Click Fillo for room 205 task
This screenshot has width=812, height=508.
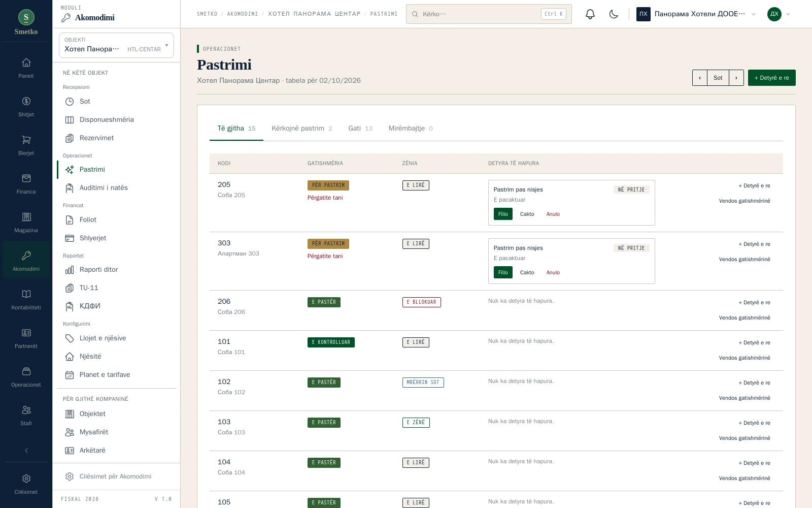point(503,214)
